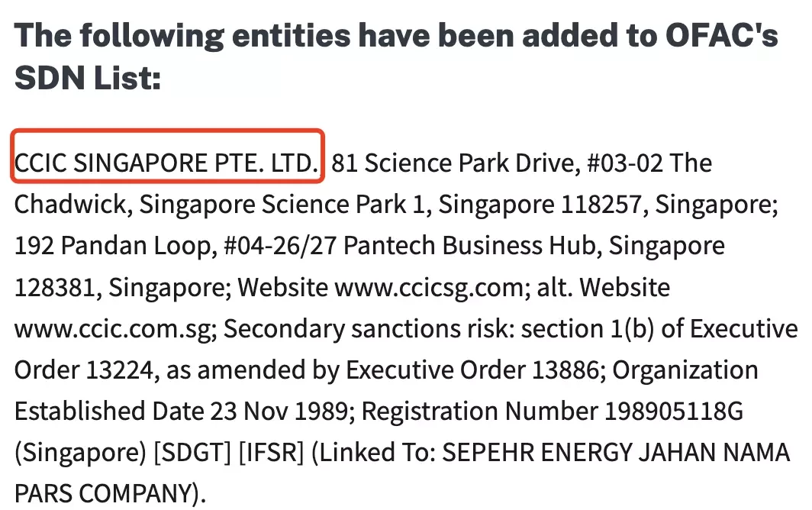The width and height of the screenshot is (812, 510).
Task: Click the words 'Secondary sanctions risk'
Action: (368, 329)
